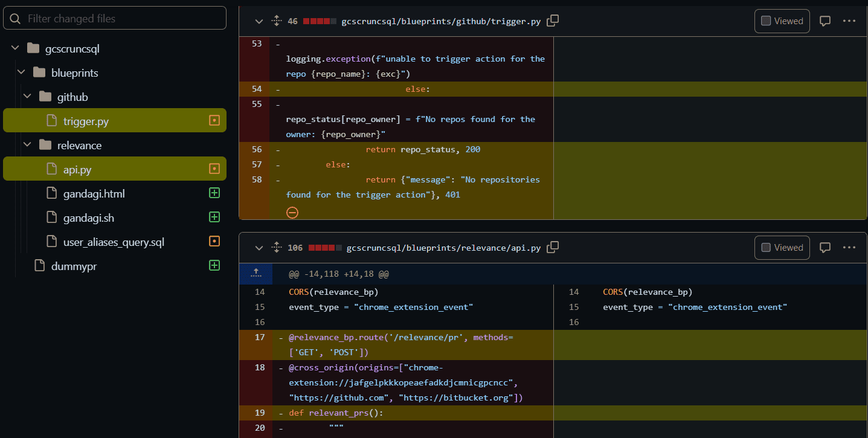The height and width of the screenshot is (438, 868).
Task: Open a comment on the trigger.py diff header
Action: tap(825, 20)
